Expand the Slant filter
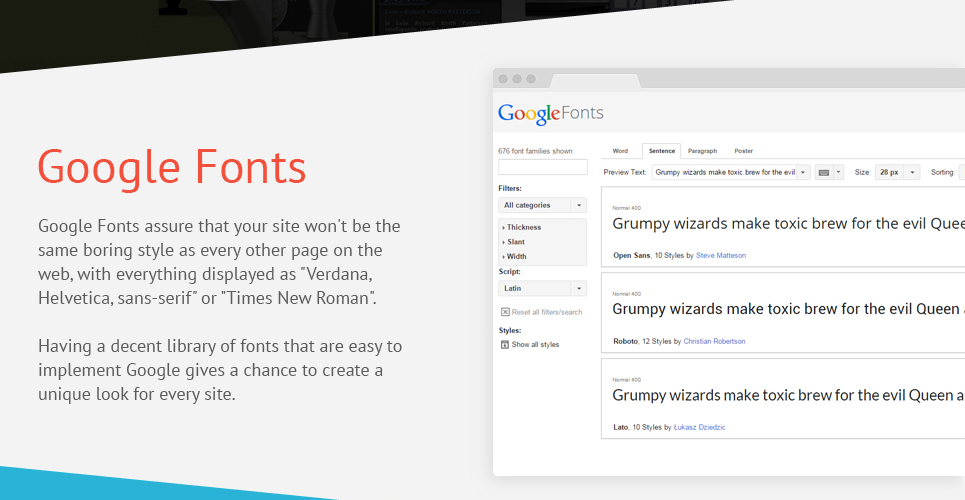The height and width of the screenshot is (500, 965). click(x=513, y=242)
